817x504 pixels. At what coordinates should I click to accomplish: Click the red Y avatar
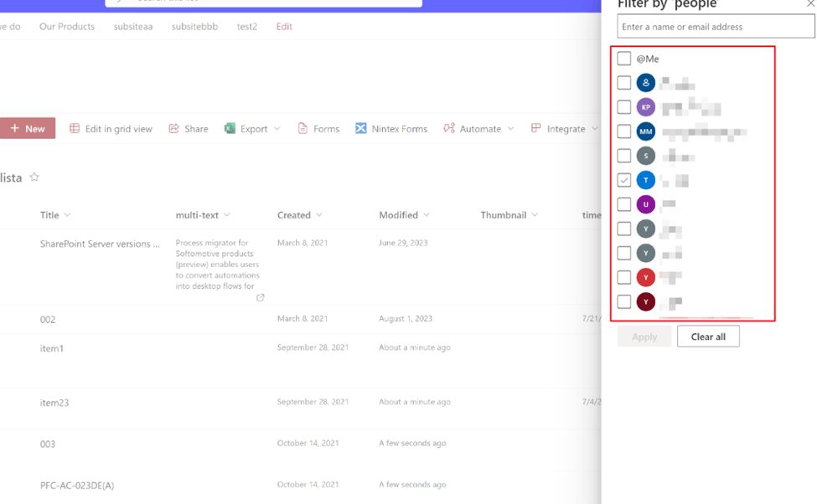click(645, 277)
